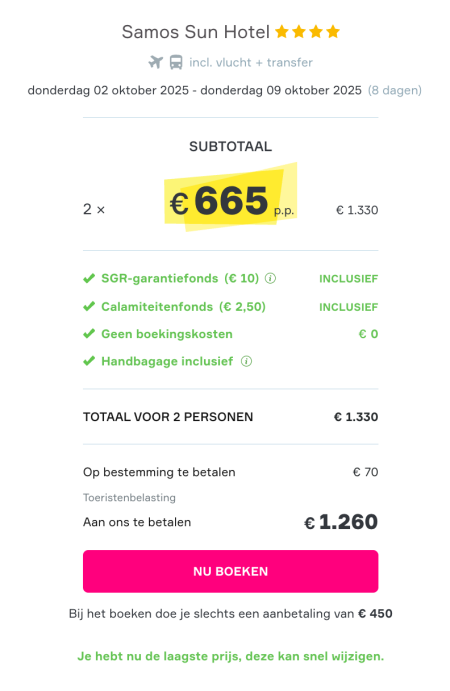Click the laagste prijs green notice

231,657
